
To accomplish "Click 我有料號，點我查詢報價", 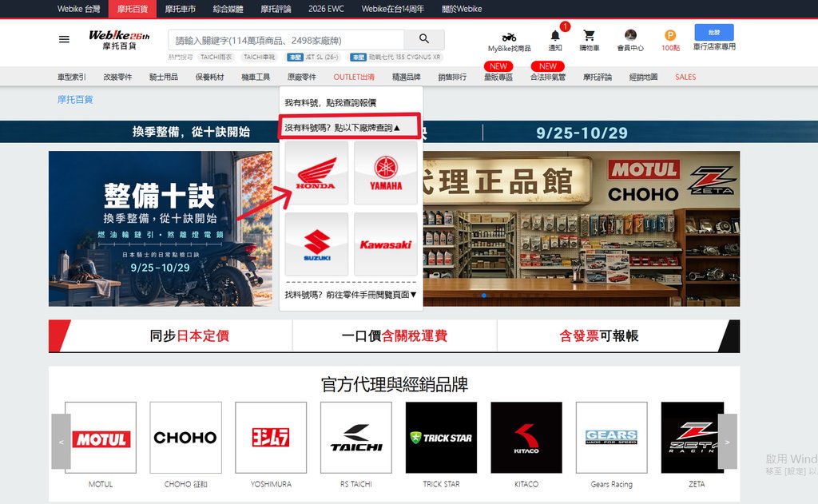I will 330,103.
